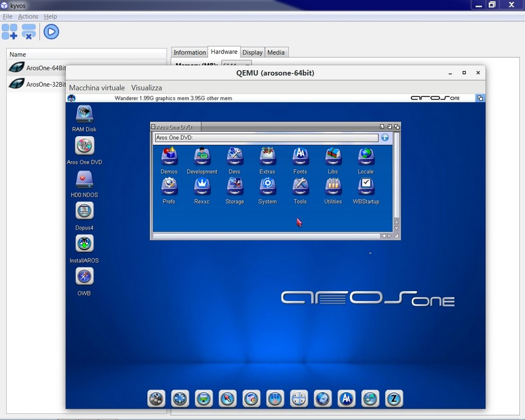Open the Prefs drawer icon
The image size is (525, 420).
(x=169, y=187)
